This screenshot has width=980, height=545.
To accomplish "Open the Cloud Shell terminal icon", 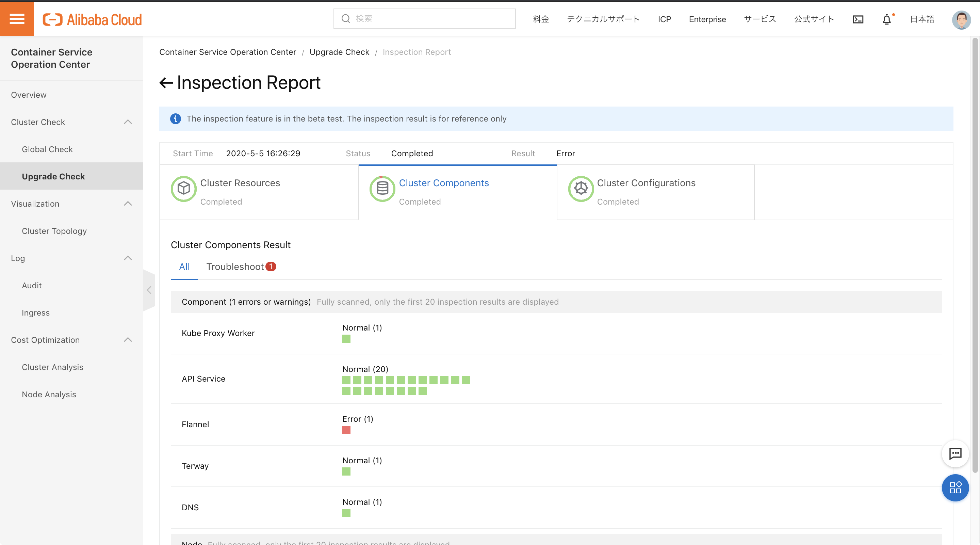I will pyautogui.click(x=858, y=19).
